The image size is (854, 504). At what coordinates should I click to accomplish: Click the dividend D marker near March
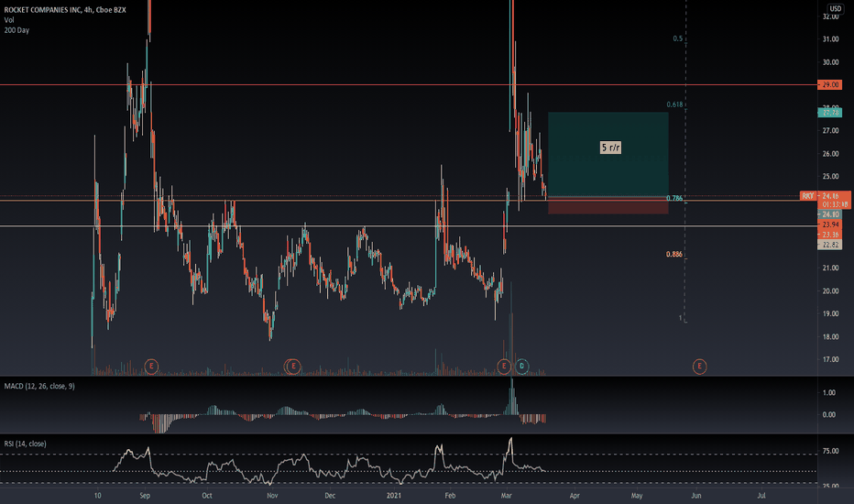pos(521,367)
